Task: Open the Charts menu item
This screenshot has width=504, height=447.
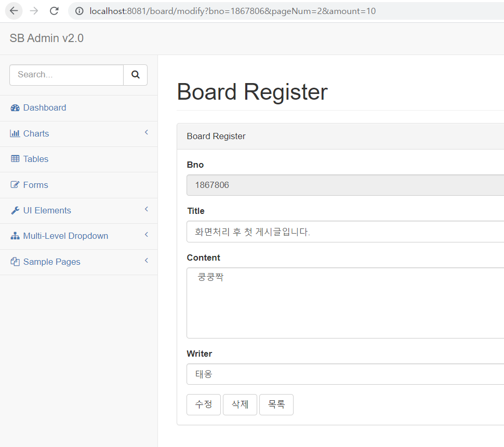Action: point(79,133)
